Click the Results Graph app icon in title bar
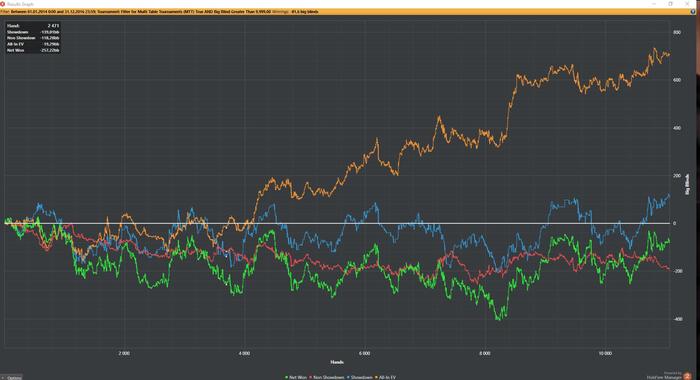Viewport: 700px width, 380px height. click(x=3, y=4)
